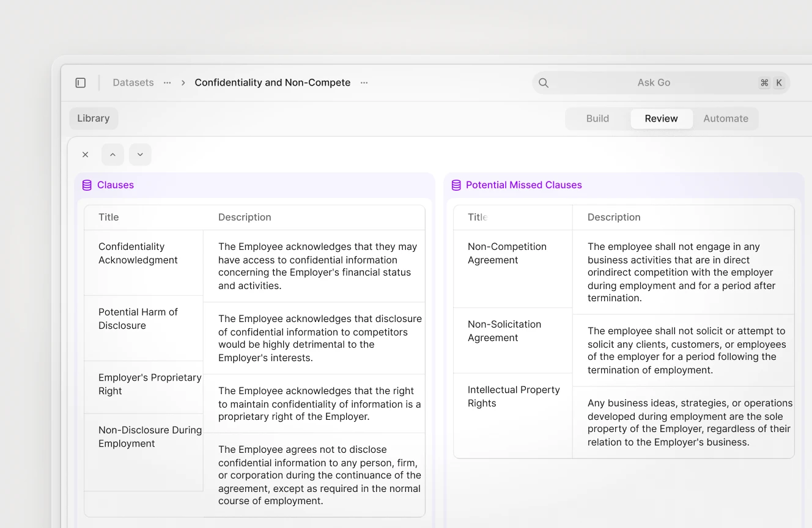812x528 pixels.
Task: Click Description header in Potential Missed Clauses table
Action: click(614, 217)
